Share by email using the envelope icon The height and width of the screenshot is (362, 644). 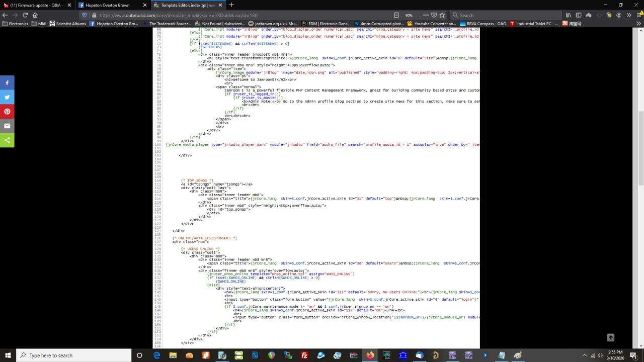[7, 126]
